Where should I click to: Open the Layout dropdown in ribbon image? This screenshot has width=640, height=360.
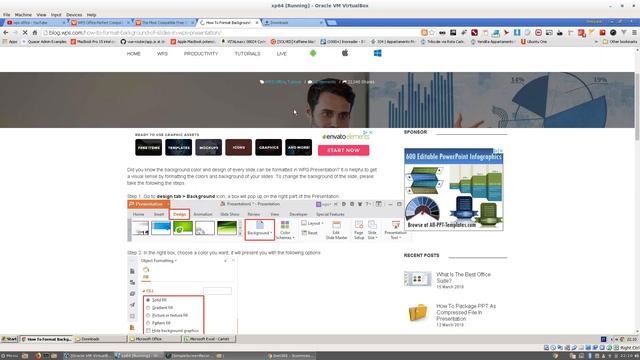pyautogui.click(x=312, y=223)
